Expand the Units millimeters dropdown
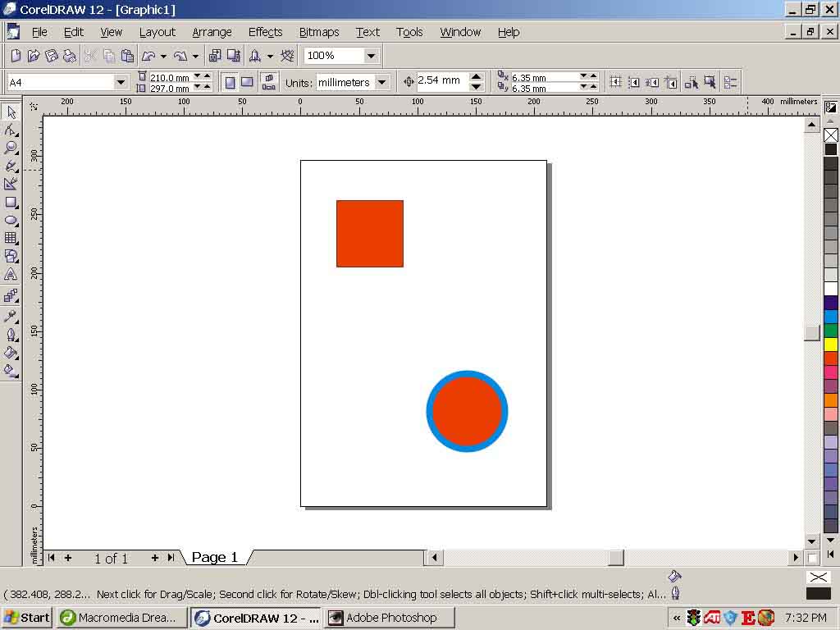The image size is (840, 630). click(381, 83)
